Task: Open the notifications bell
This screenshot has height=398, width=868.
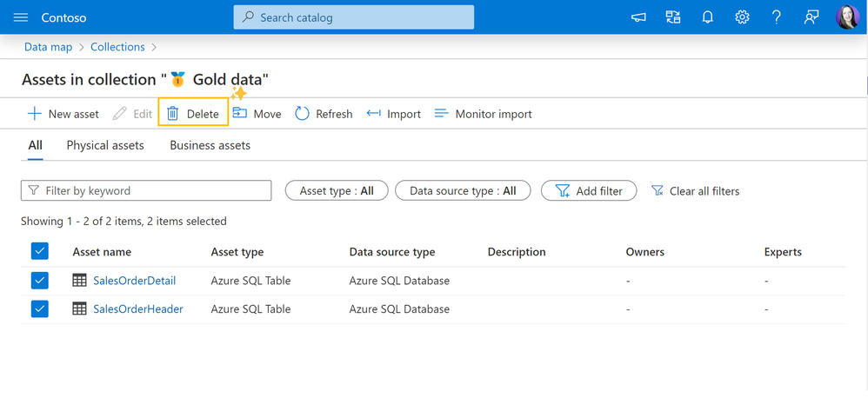Action: [x=708, y=17]
